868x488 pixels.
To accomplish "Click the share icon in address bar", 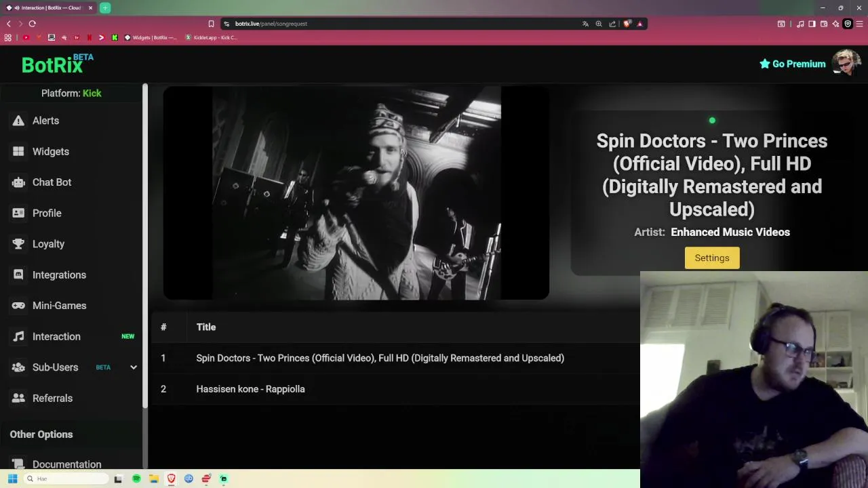I will point(612,24).
